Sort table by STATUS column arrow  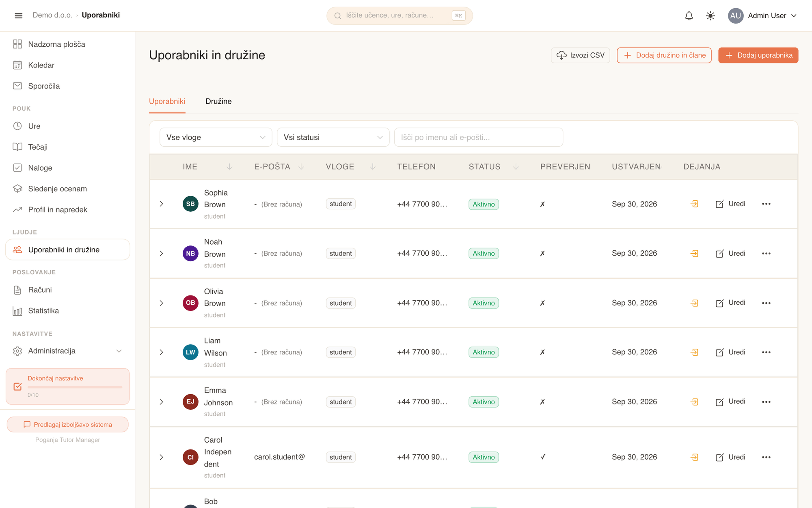(x=516, y=167)
